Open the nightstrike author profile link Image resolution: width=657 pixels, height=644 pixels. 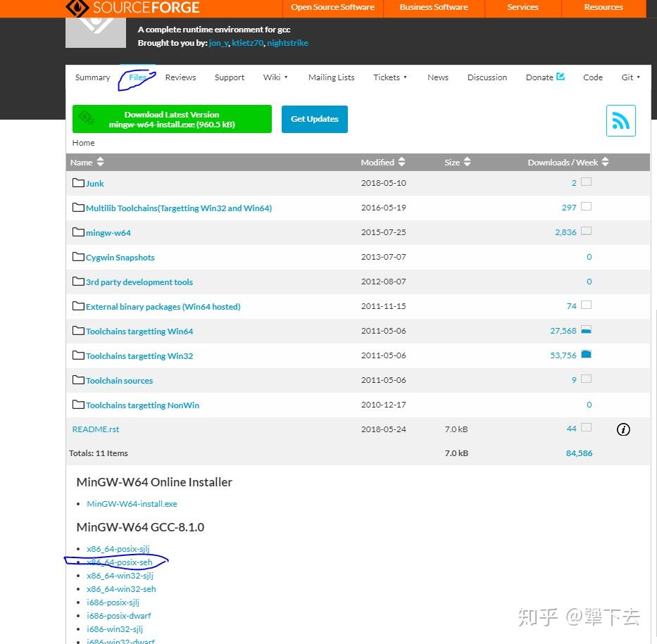coord(287,43)
